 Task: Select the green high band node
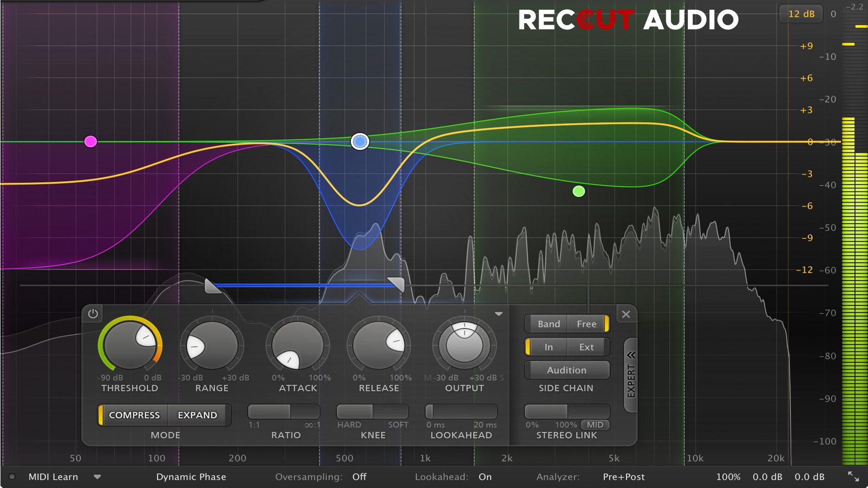click(x=579, y=191)
